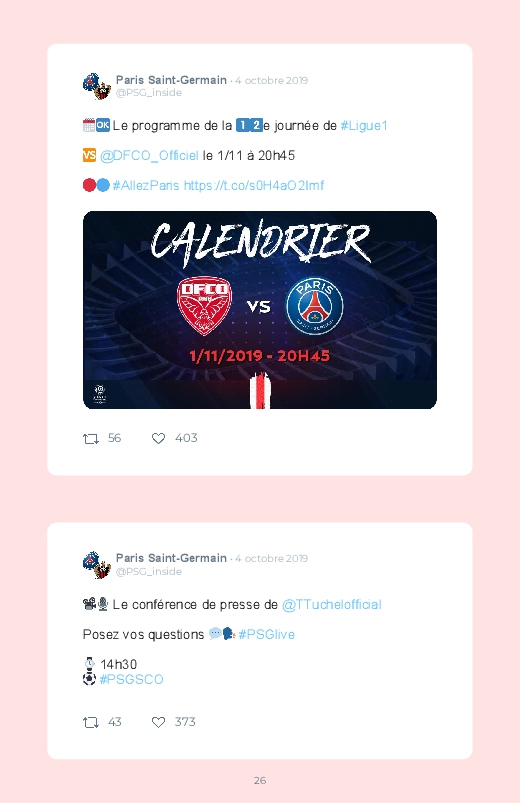This screenshot has height=803, width=520.
Task: Like the Dijon calendar tweet via the heart icon
Action: [158, 438]
